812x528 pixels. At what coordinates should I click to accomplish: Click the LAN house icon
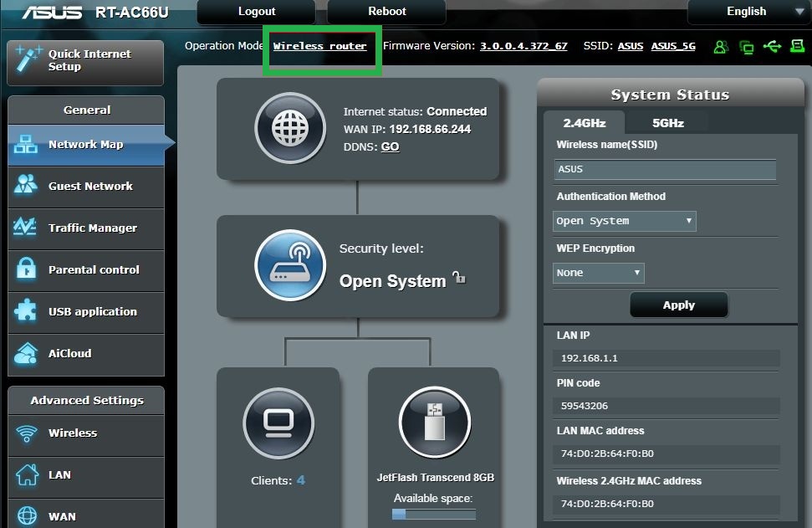point(27,474)
